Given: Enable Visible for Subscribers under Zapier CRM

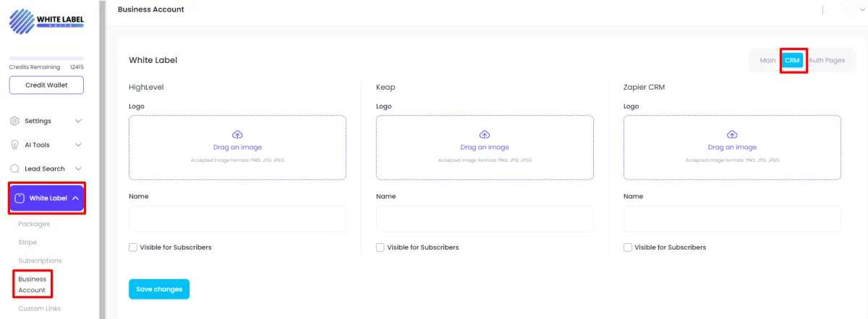Looking at the screenshot, I should (x=628, y=247).
